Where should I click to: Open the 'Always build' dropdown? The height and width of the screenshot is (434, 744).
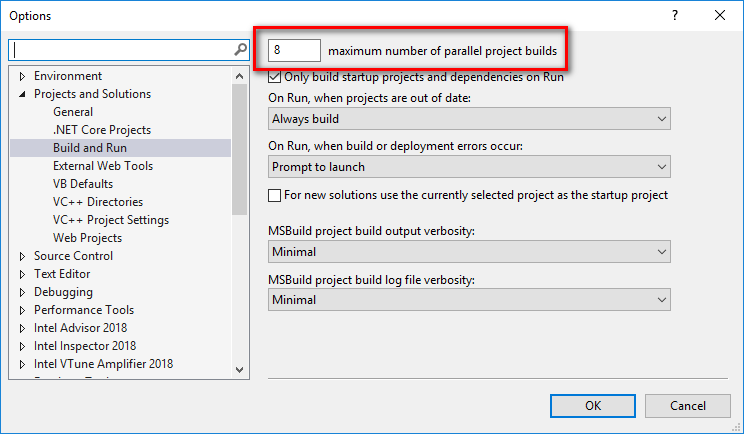(469, 119)
